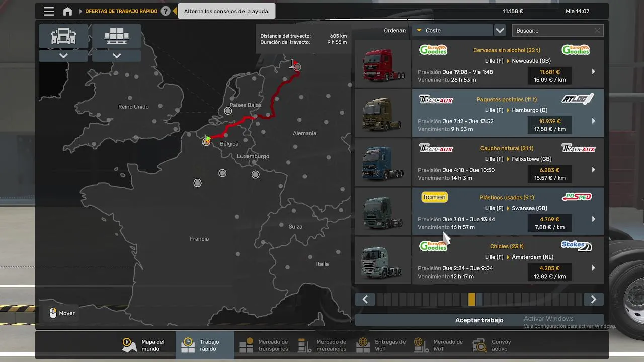The image size is (644, 362).
Task: Open Mercado de WoT tab
Action: [x=438, y=345]
